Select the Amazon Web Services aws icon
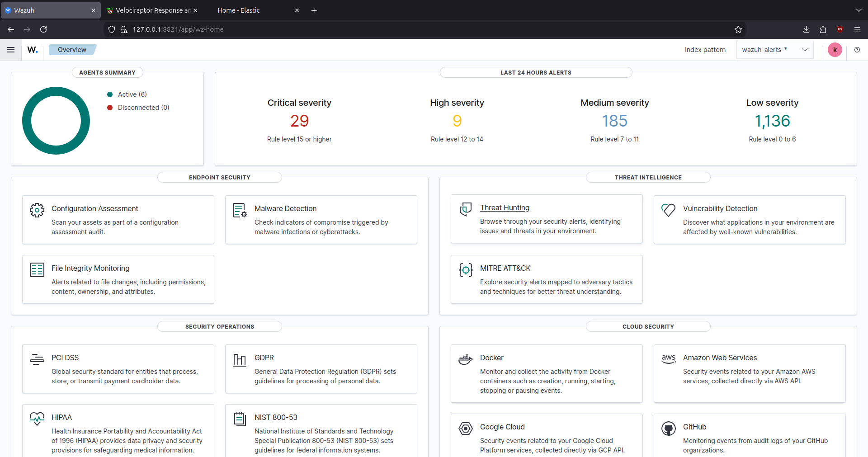This screenshot has width=868, height=457. [x=669, y=359]
